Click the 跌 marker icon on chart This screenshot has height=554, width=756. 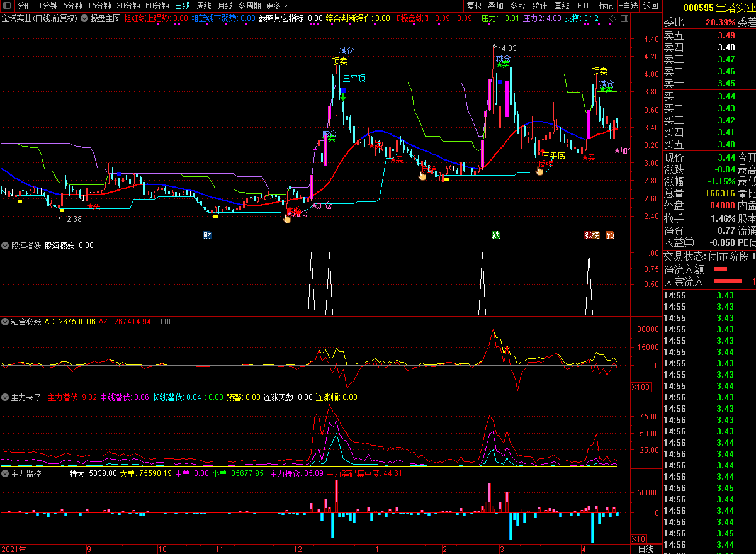coord(496,235)
